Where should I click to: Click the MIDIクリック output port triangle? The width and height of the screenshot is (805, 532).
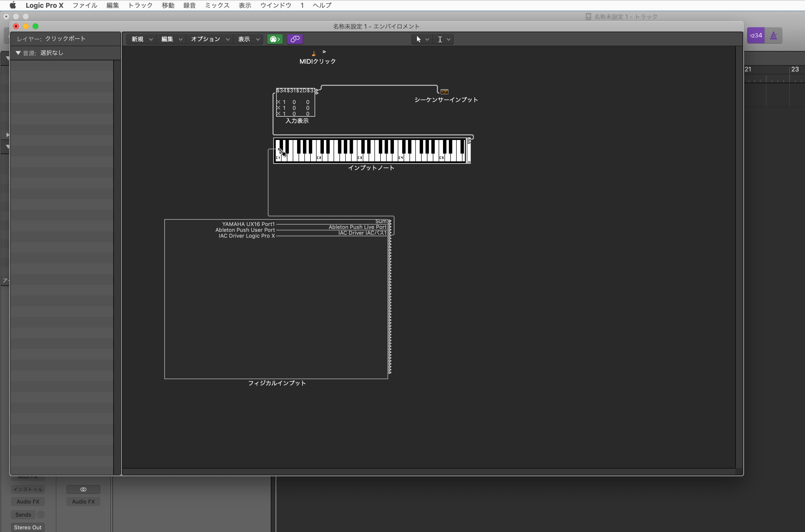pos(324,52)
